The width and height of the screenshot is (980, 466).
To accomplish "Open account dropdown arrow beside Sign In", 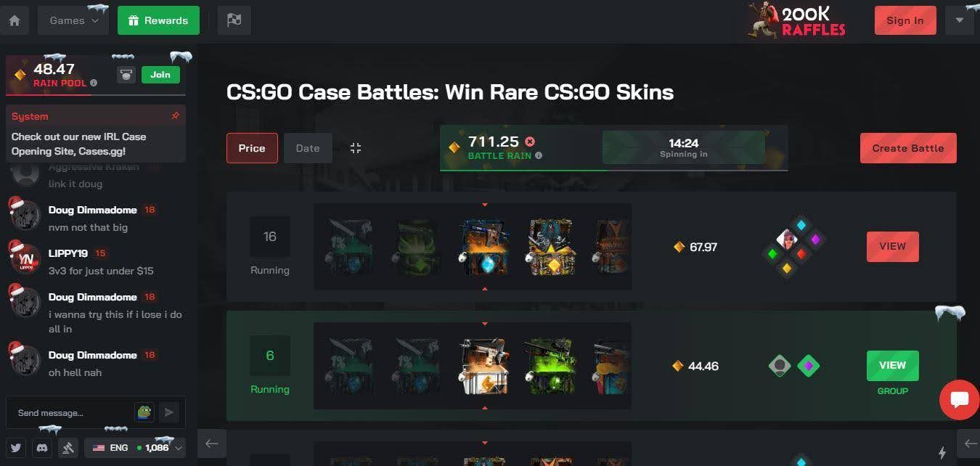I will click(x=959, y=20).
